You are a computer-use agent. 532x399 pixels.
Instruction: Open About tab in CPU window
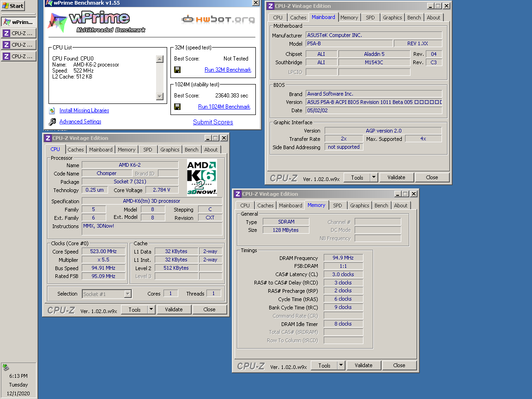(x=211, y=150)
